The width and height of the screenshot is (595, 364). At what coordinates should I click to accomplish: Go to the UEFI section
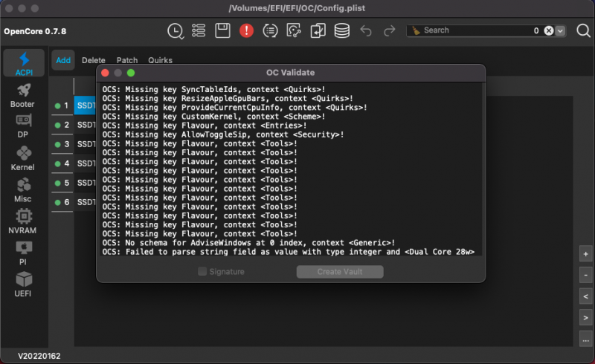(x=23, y=283)
